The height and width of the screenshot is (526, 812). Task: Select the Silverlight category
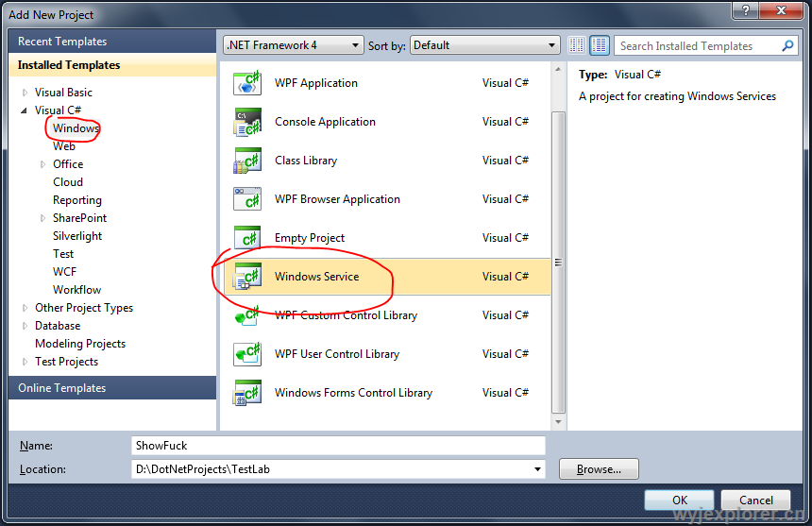coord(77,236)
